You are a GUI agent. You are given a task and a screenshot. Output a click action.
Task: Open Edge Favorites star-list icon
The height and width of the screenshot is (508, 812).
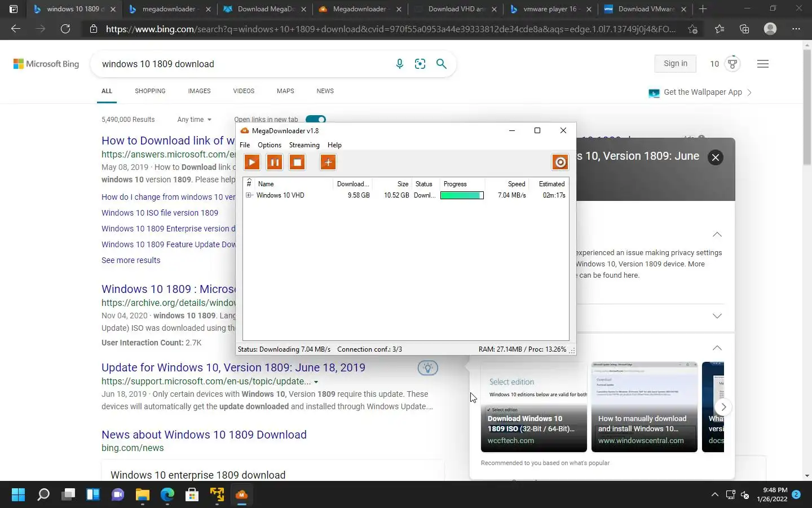tap(720, 29)
